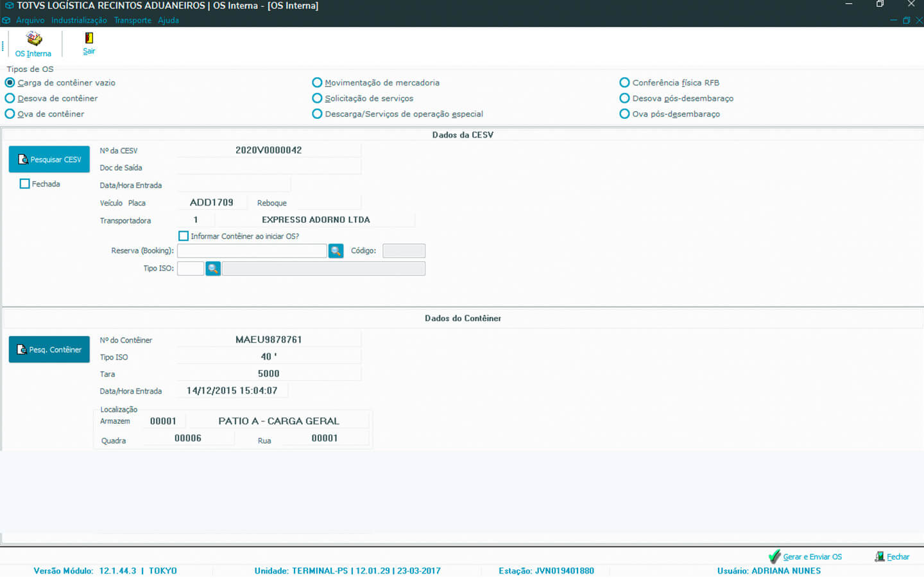
Task: Click the Tipo ISO code input field
Action: pos(191,268)
